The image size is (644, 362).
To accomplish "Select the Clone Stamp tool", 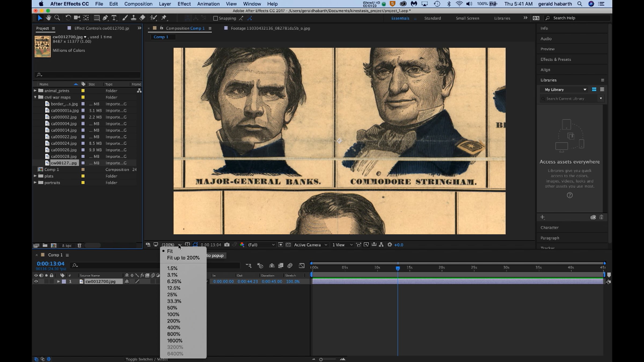I will pyautogui.click(x=133, y=18).
